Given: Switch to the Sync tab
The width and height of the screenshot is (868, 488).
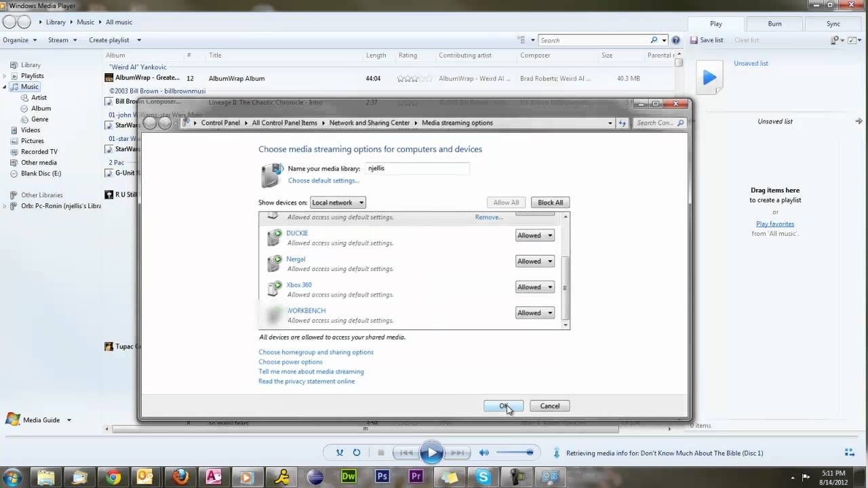Looking at the screenshot, I should pyautogui.click(x=833, y=24).
